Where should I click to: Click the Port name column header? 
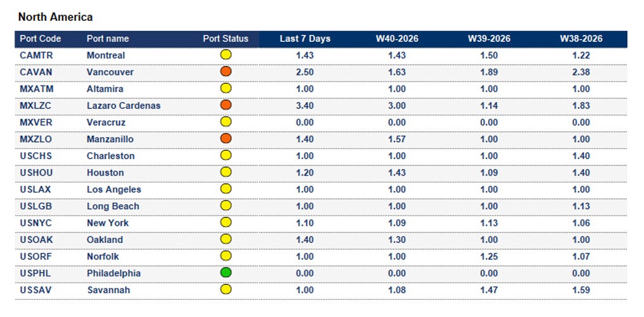108,39
